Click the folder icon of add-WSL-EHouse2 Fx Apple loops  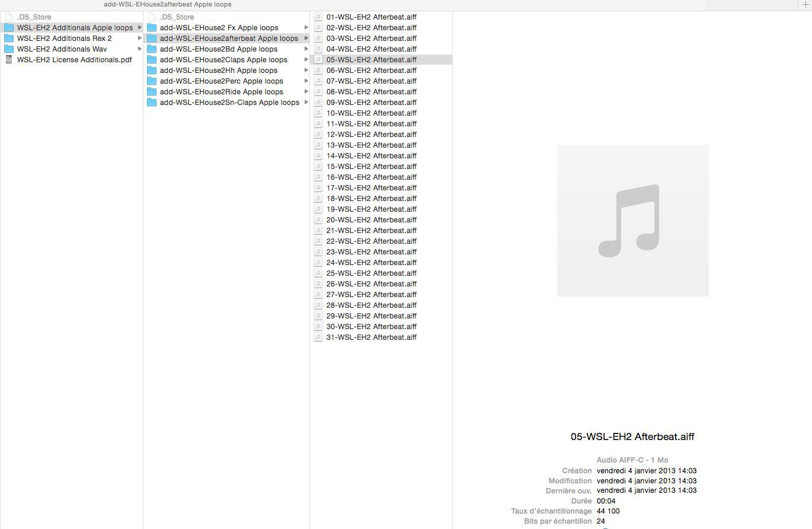pos(152,28)
